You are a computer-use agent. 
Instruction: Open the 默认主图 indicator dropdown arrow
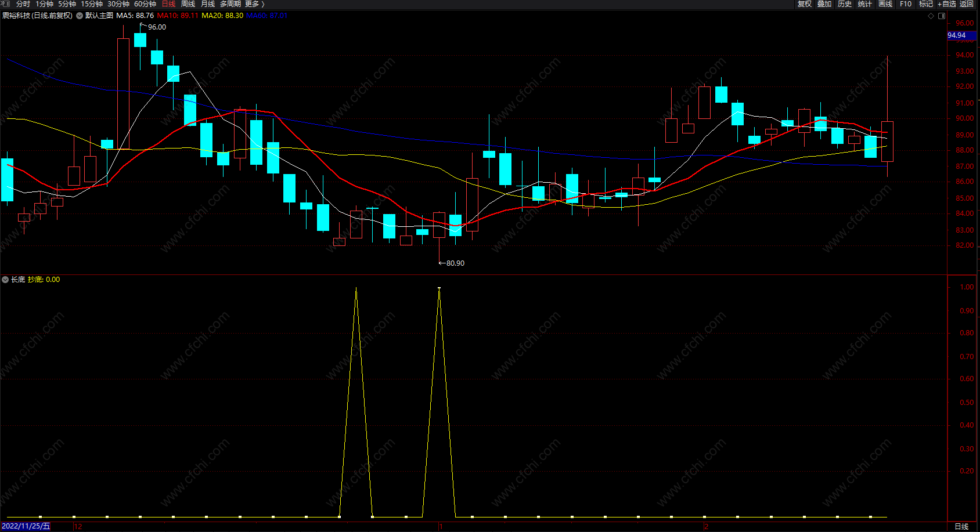(80, 16)
